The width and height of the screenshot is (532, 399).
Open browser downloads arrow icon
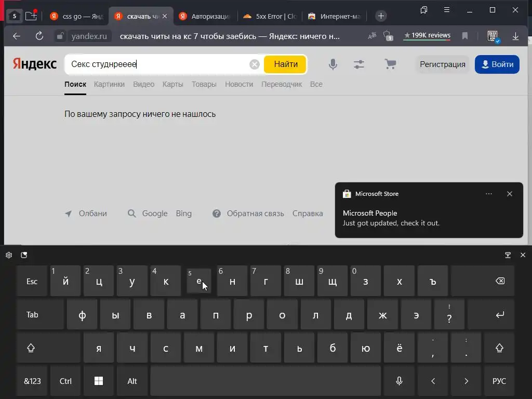(515, 36)
